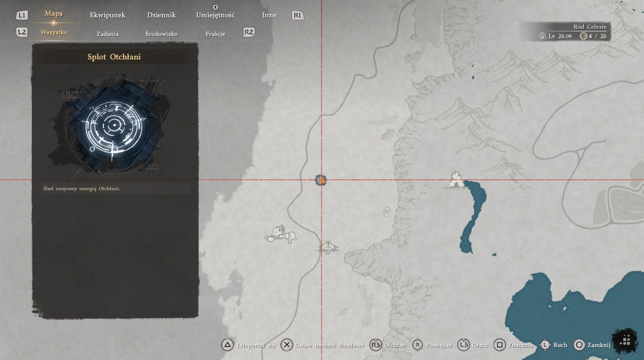Switch to the Ekwipunek tab
This screenshot has width=644, height=360.
coord(107,15)
